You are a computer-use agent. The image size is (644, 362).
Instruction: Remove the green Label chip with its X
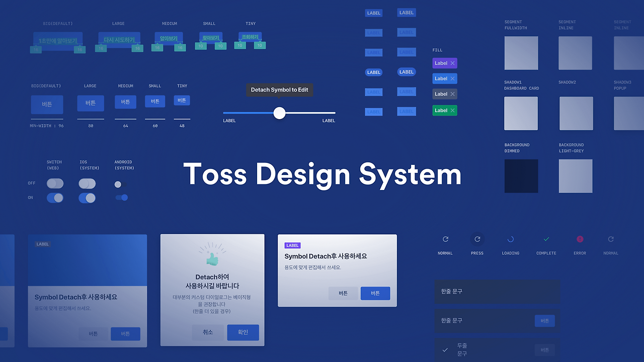point(452,111)
